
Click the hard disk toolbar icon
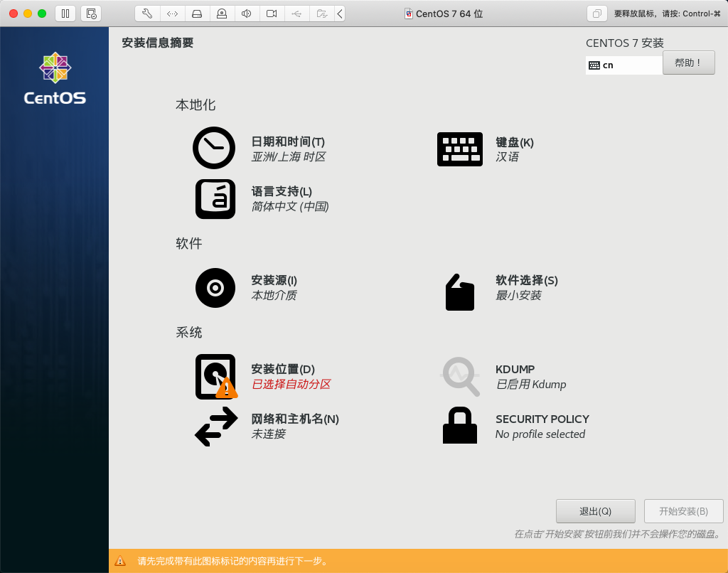198,14
